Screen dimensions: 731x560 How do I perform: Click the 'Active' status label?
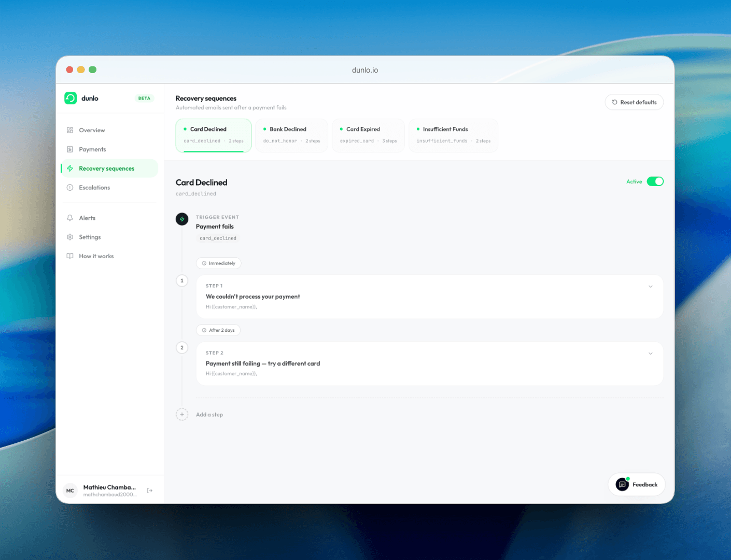(634, 182)
